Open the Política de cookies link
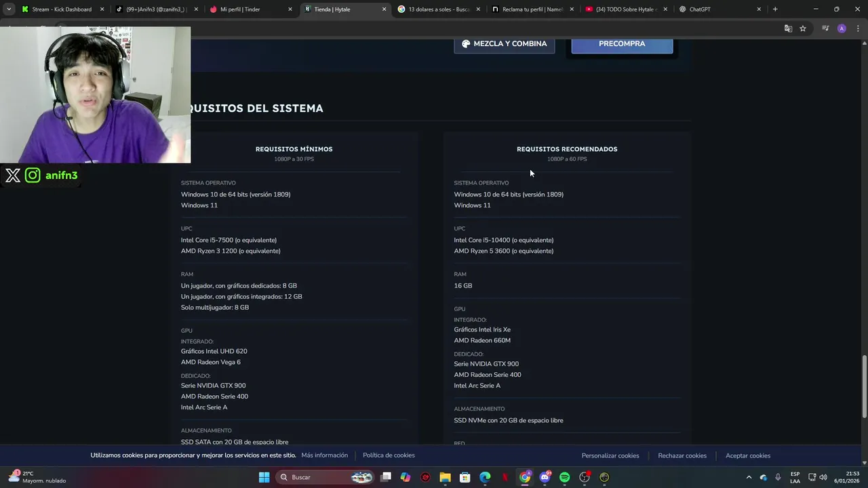Viewport: 868px width, 488px height. tap(389, 455)
